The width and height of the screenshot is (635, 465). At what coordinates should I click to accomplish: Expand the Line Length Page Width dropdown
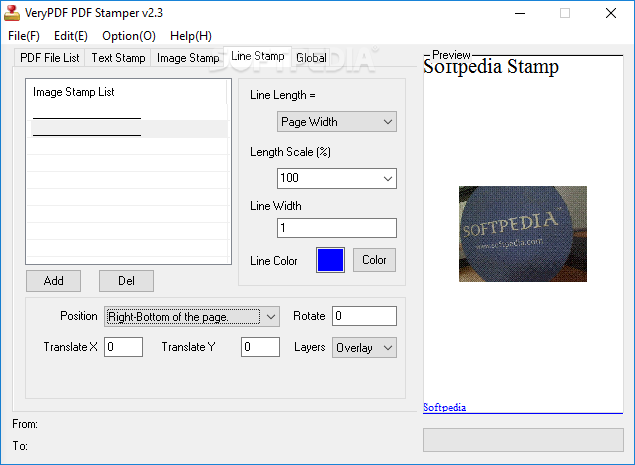pos(337,122)
